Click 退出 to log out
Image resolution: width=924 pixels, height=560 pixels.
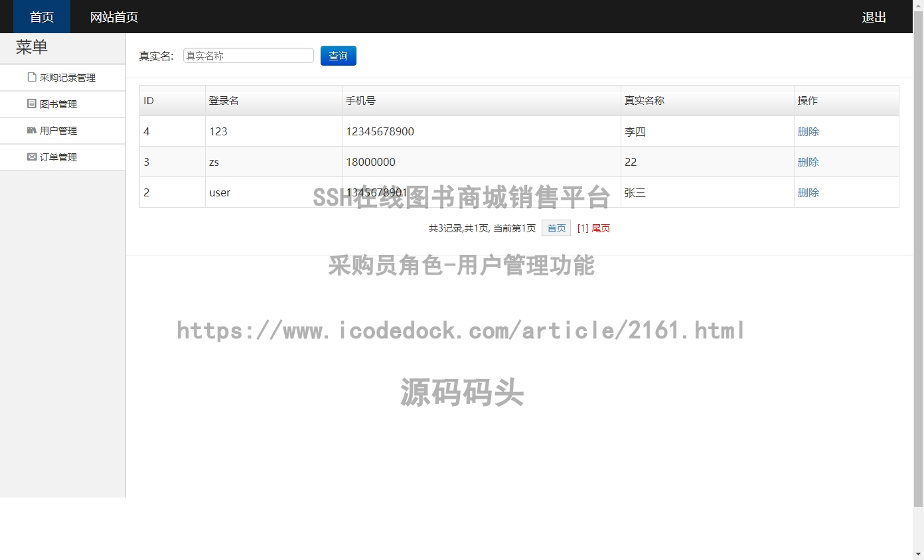pyautogui.click(x=874, y=17)
